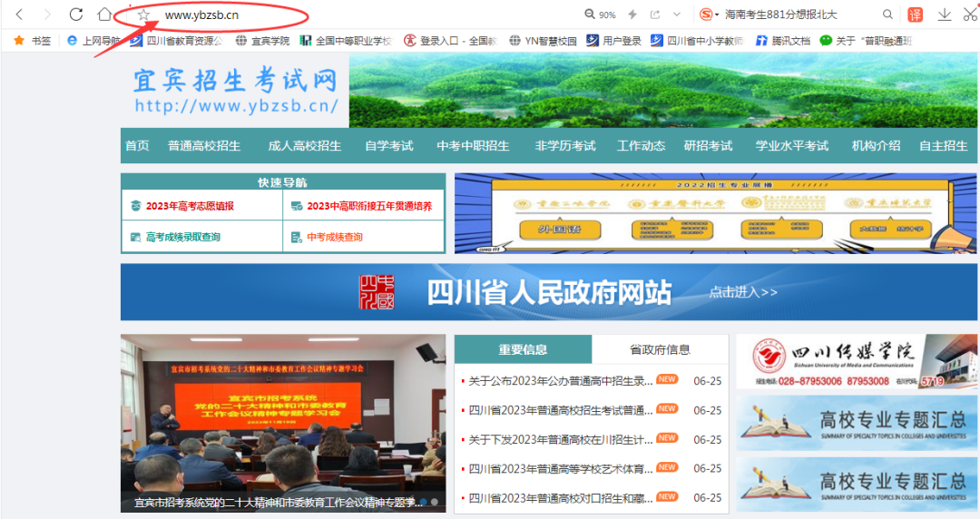980x519 pixels.
Task: Open news 关于公布2023年公办普通高中招生录...
Action: point(561,381)
